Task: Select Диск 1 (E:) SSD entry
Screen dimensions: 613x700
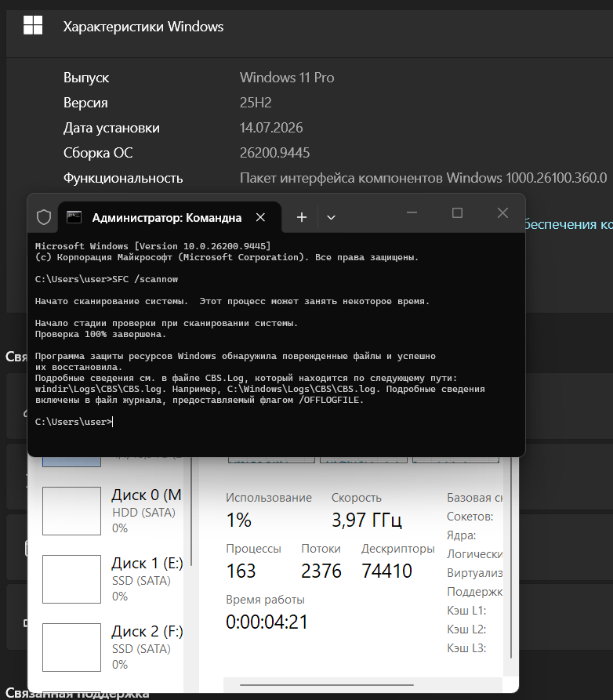Action: [x=113, y=579]
